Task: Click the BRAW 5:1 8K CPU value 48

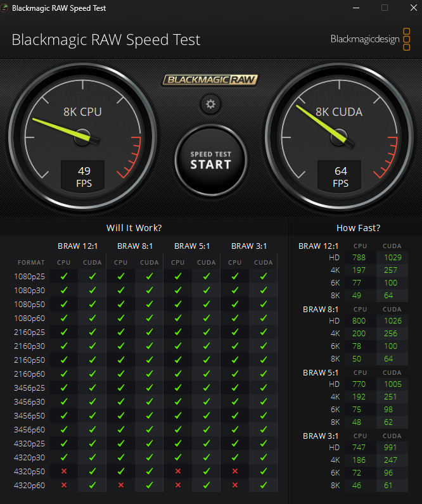Action: click(356, 422)
